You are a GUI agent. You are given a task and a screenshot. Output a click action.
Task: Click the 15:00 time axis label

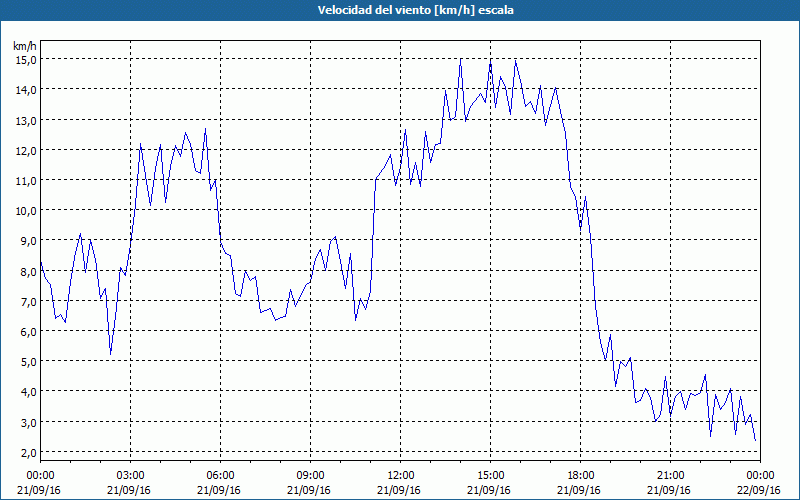click(x=490, y=476)
